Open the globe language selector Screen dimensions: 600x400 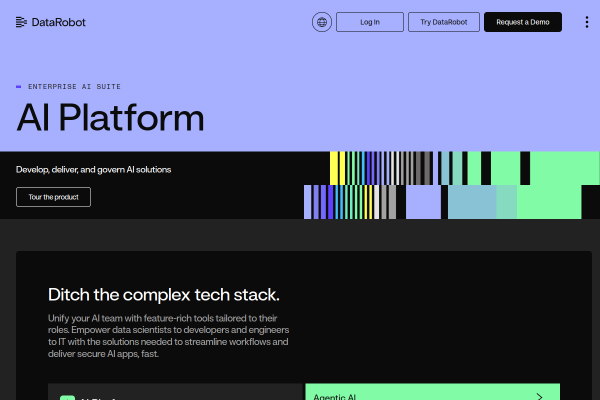click(321, 22)
